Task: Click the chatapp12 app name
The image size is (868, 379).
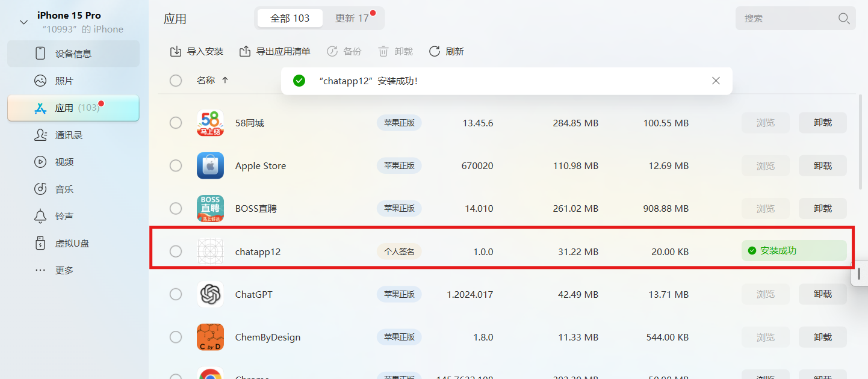Action: [258, 251]
